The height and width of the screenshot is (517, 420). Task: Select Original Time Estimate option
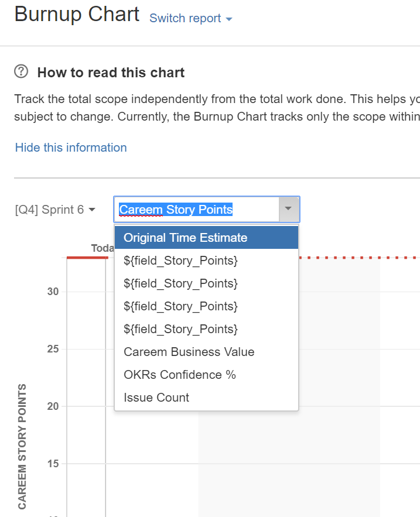(206, 237)
